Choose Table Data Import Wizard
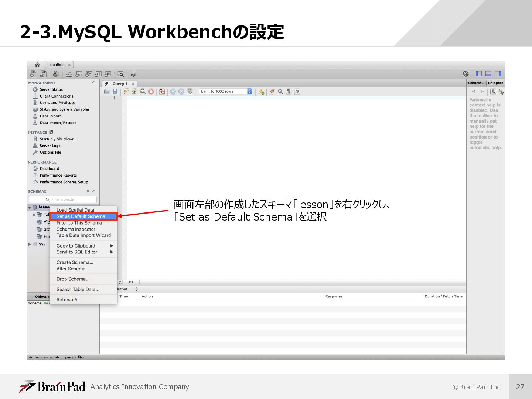Image resolution: width=532 pixels, height=399 pixels. 83,235
